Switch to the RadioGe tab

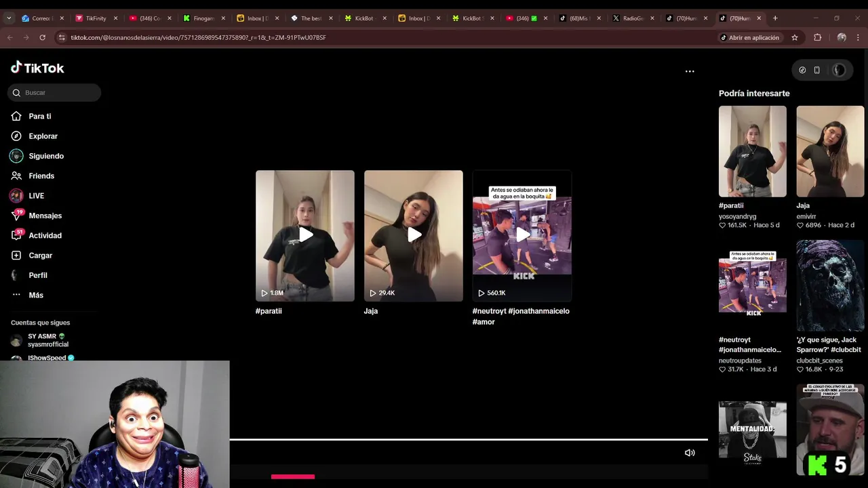point(633,18)
